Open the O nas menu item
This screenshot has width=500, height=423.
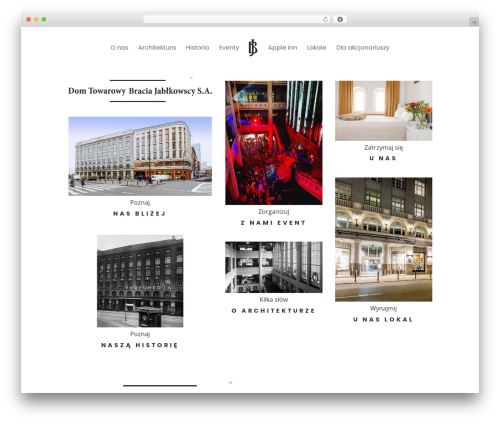coord(119,48)
